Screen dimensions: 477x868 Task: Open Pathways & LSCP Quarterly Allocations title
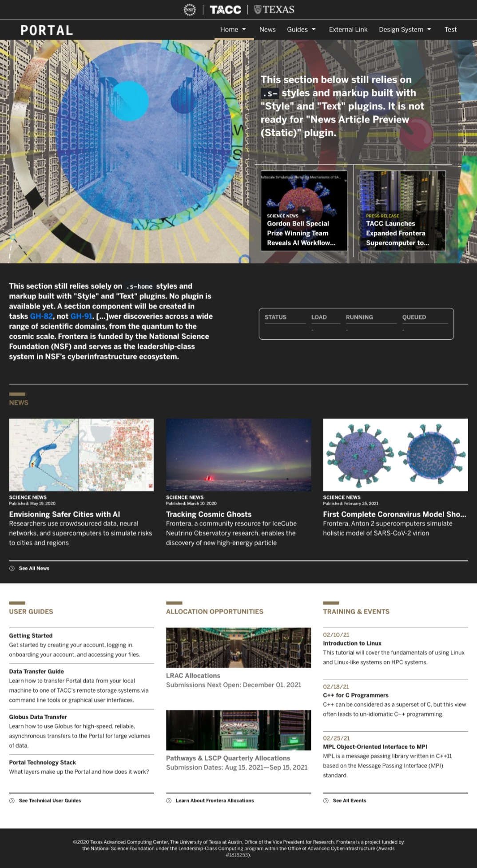228,758
